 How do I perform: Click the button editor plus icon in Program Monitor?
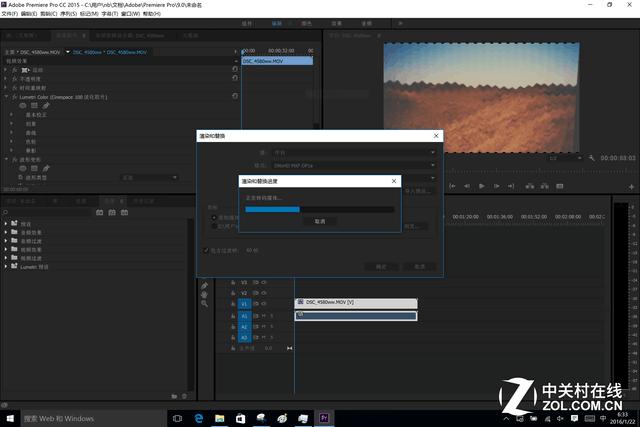(x=631, y=187)
